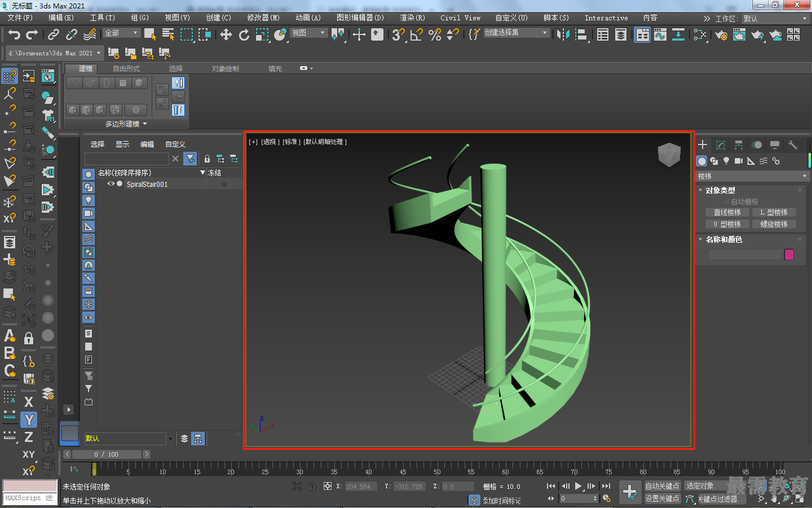Open the project path dropdown
This screenshot has height=508, width=812.
[54, 53]
